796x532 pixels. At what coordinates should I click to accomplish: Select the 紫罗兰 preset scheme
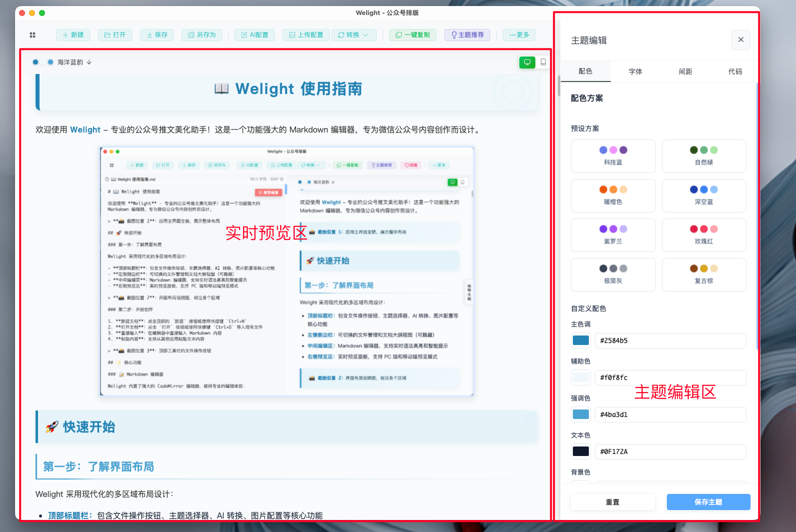[x=613, y=235]
